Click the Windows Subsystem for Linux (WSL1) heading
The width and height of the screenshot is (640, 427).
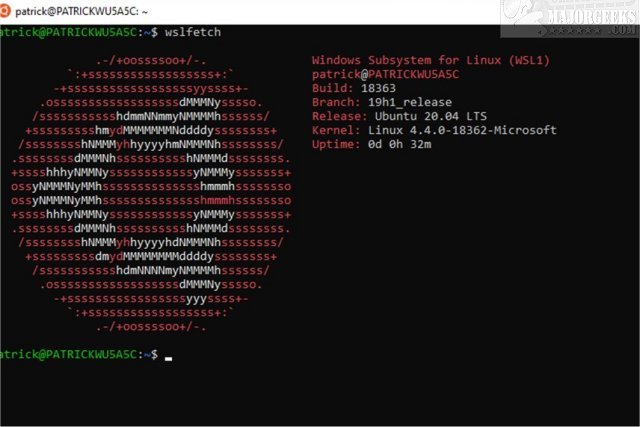[431, 60]
